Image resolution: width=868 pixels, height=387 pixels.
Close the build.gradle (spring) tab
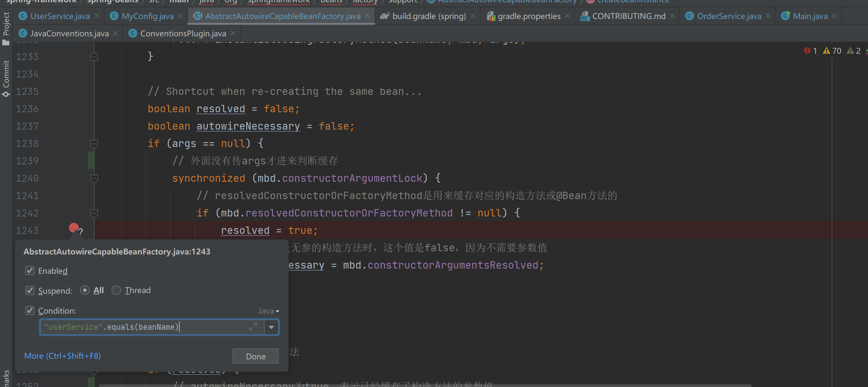click(x=473, y=16)
